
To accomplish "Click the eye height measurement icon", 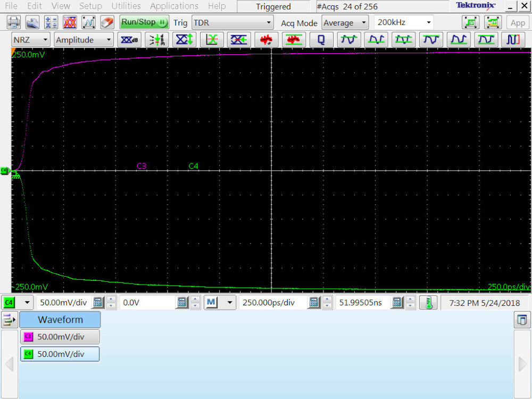I will tap(184, 40).
